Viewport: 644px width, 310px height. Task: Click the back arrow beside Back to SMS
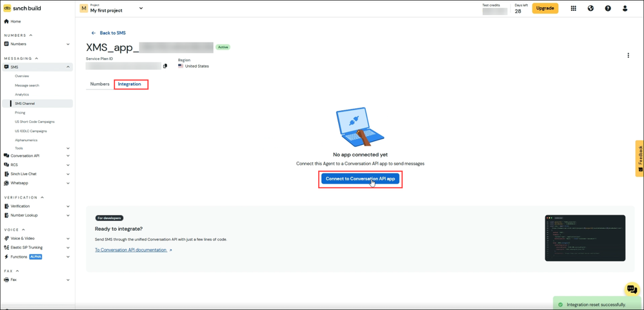tap(93, 33)
